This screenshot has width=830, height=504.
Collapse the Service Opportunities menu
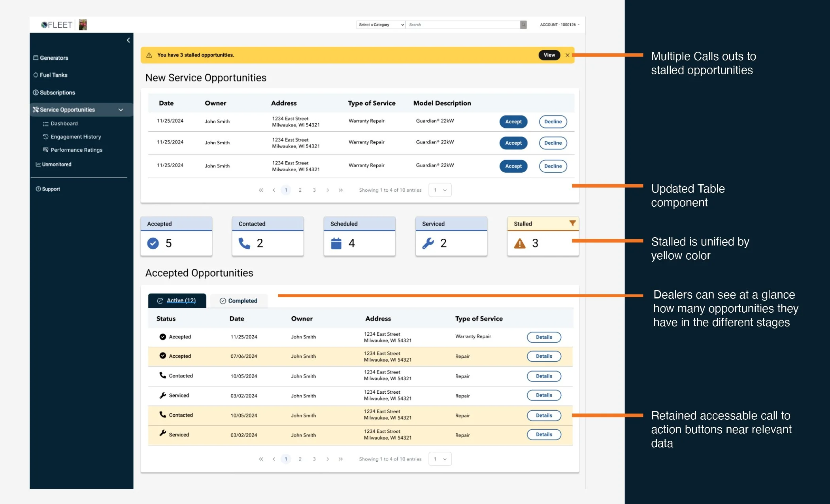(121, 110)
